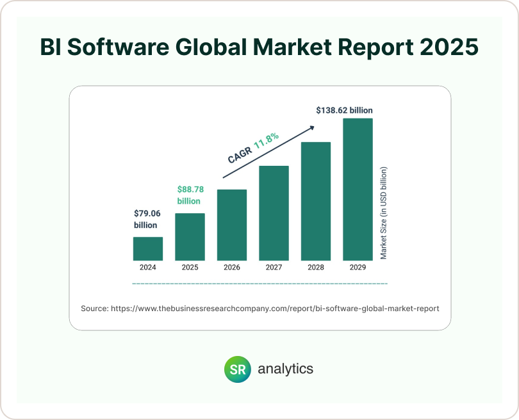The width and height of the screenshot is (519, 420).
Task: Click the 2024 x-axis year label
Action: [148, 268]
